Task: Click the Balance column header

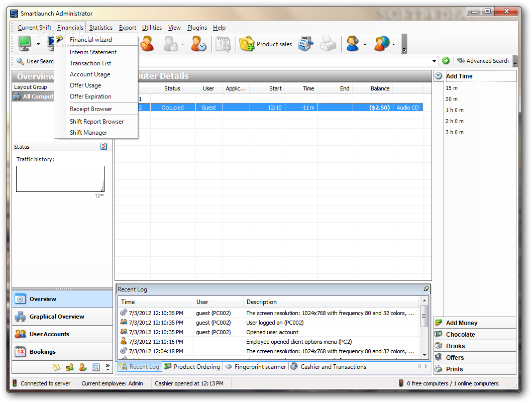Action: [x=373, y=88]
